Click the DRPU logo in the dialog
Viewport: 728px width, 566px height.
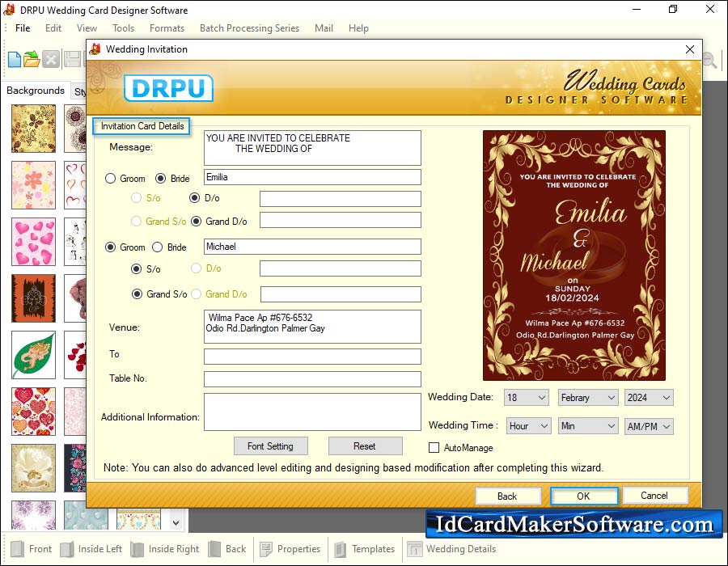tap(168, 88)
